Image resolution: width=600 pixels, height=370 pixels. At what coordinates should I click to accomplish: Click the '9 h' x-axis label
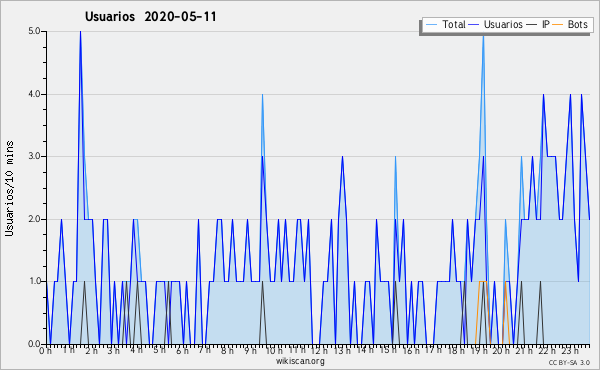click(x=250, y=350)
